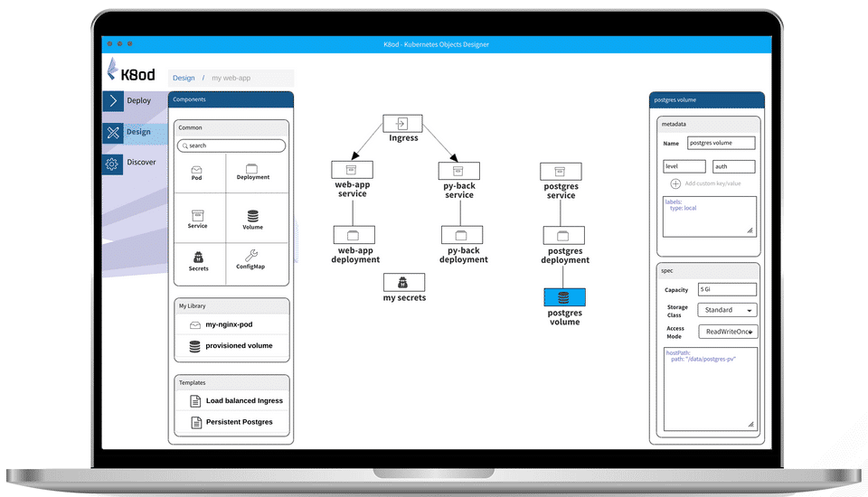Grab the hostPath textarea resize handle

[x=751, y=425]
